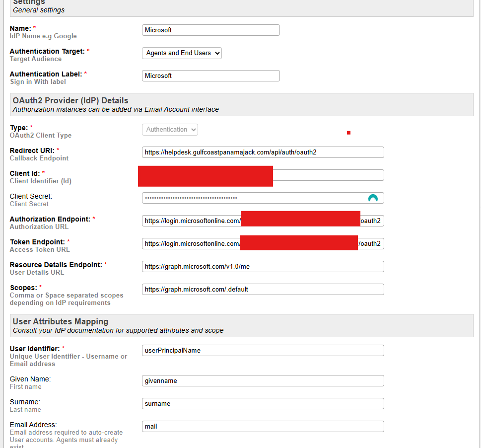Click the "General settings" subtitle text
Viewport: 481px width, 448px height.
39,10
